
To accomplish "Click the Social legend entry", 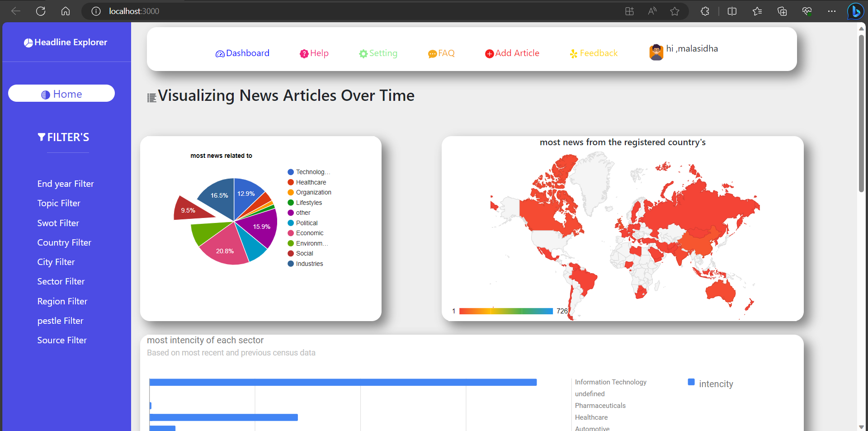I will (300, 253).
